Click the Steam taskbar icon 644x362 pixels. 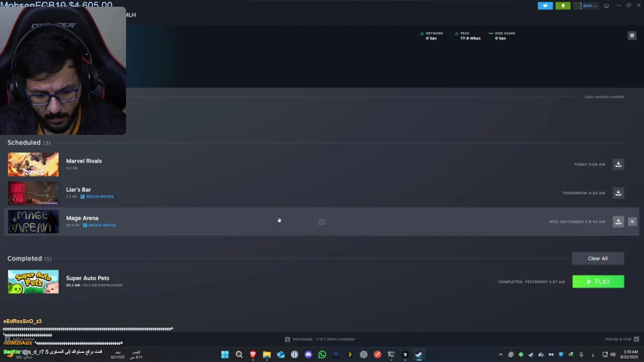pyautogui.click(x=419, y=354)
